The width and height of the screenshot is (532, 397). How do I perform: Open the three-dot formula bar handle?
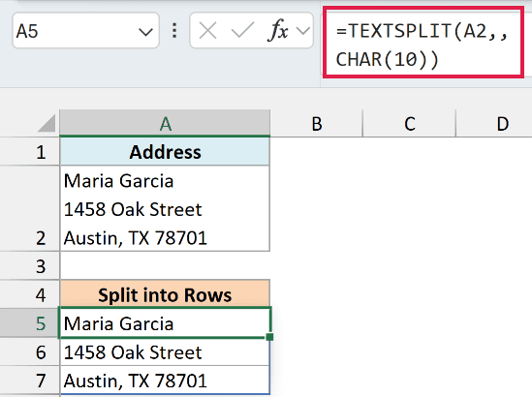(x=174, y=31)
